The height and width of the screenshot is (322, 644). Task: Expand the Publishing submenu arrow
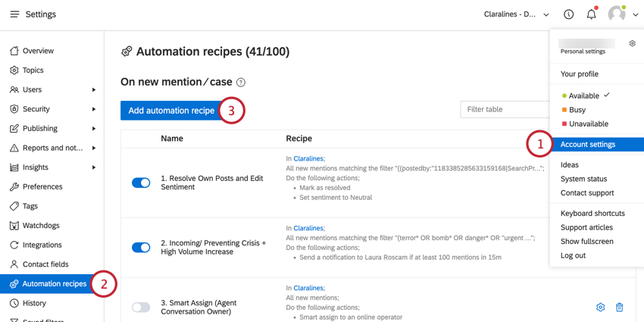click(94, 128)
